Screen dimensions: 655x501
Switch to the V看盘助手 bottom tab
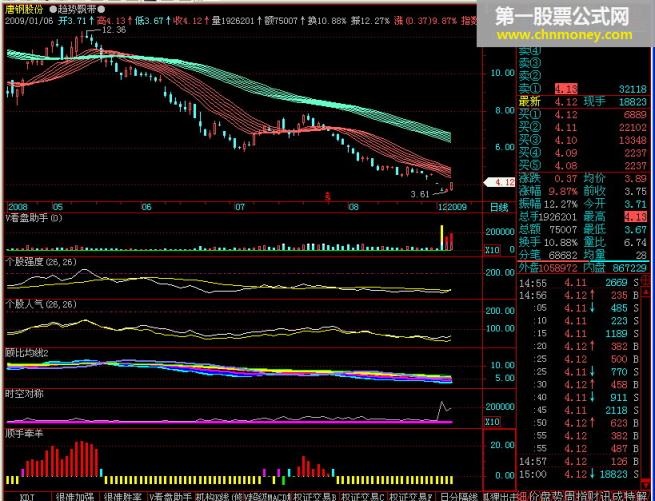coord(171,497)
